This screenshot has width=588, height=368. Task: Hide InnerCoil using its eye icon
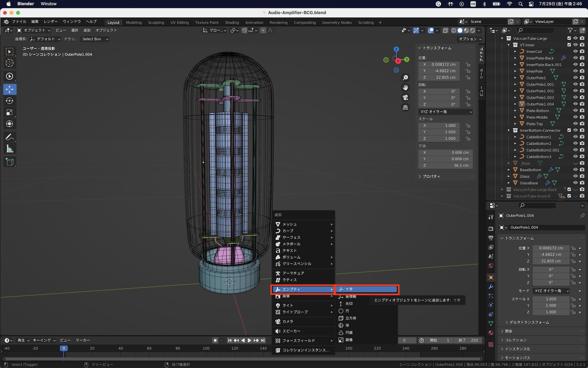click(x=575, y=52)
